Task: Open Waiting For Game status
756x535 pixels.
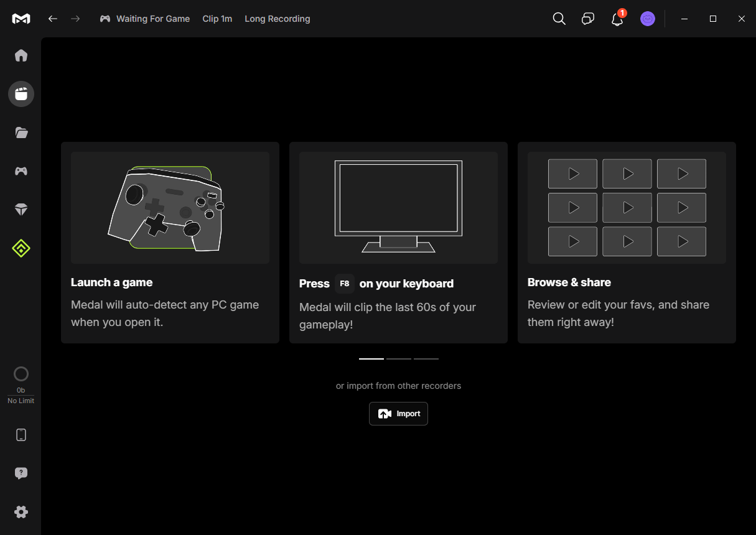Action: click(x=145, y=19)
